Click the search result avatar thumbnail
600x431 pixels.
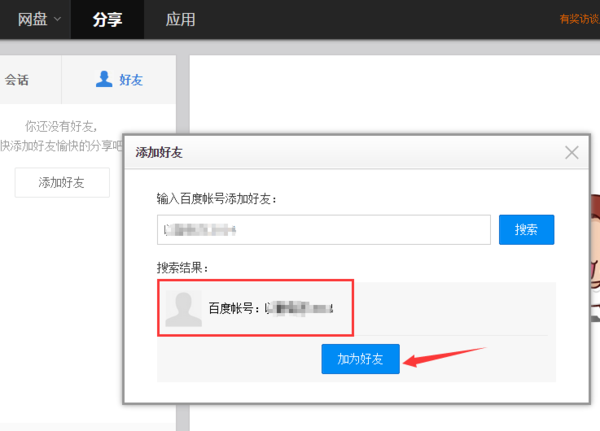click(184, 309)
